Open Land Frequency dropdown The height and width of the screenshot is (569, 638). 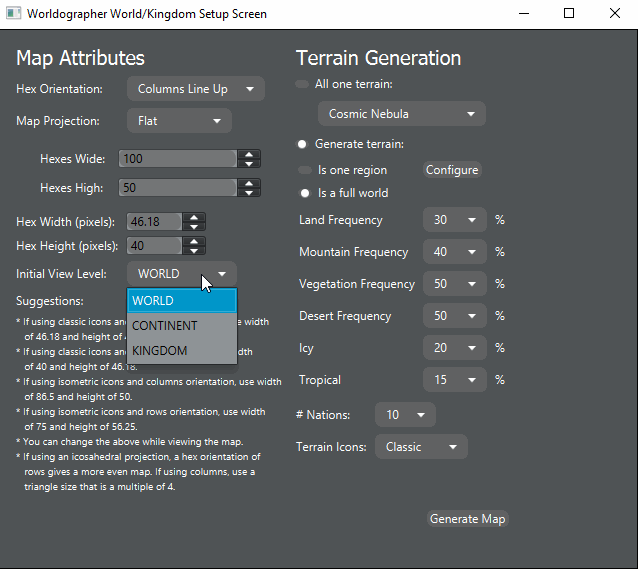tap(455, 220)
